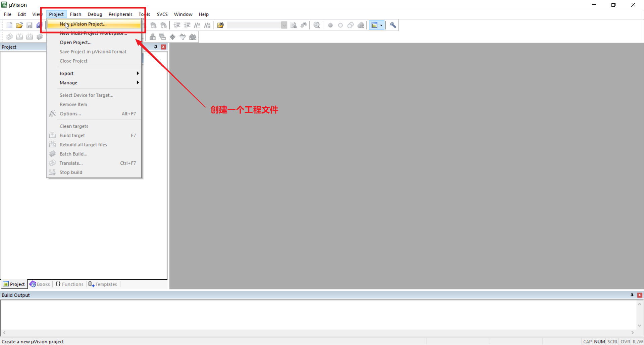The height and width of the screenshot is (345, 644).
Task: Start the debug session magnifier icon
Action: [317, 25]
